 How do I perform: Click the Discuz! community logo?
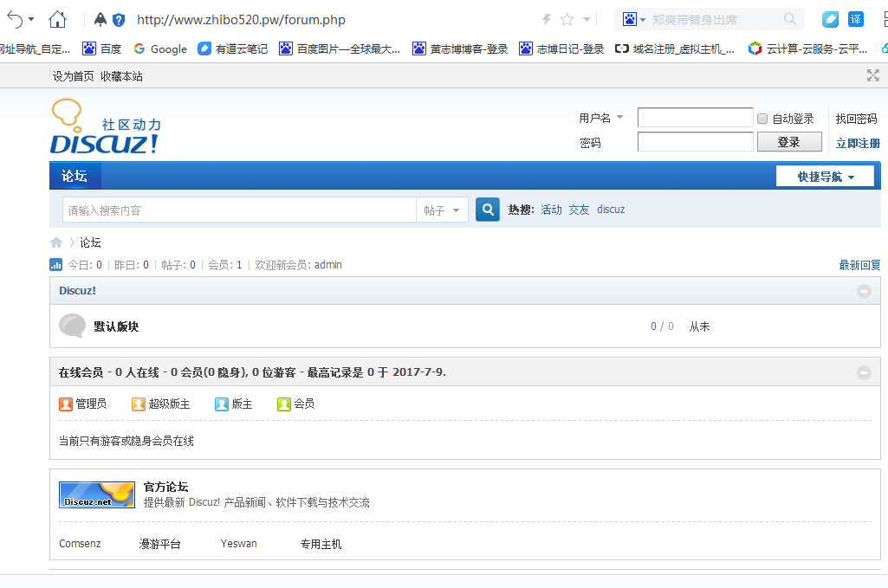(x=106, y=127)
